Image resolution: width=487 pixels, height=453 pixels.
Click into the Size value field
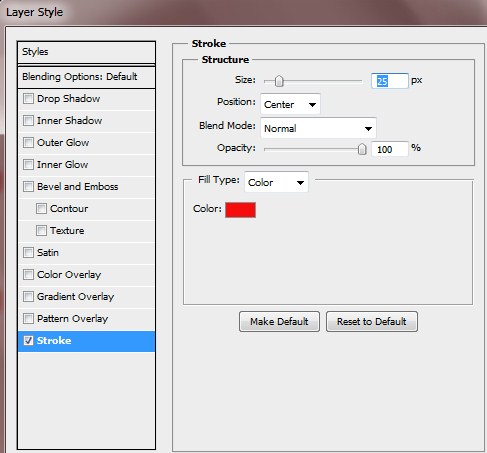point(390,81)
